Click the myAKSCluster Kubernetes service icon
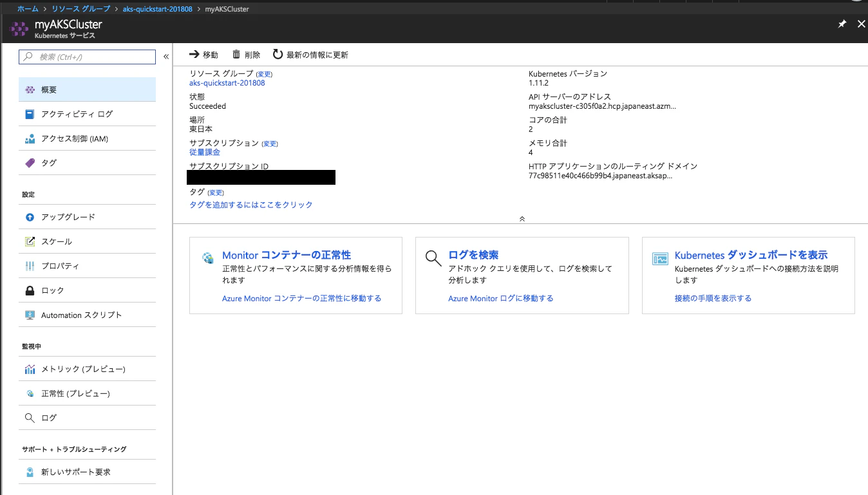The width and height of the screenshot is (868, 495). click(x=20, y=30)
